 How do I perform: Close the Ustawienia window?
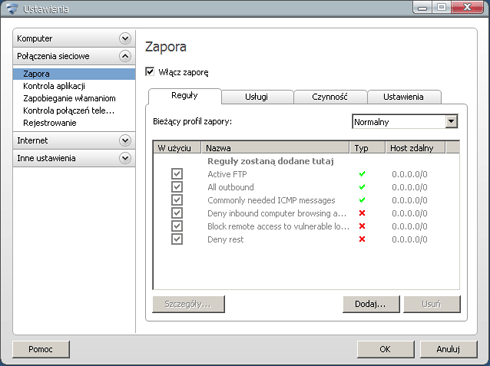pyautogui.click(x=467, y=7)
